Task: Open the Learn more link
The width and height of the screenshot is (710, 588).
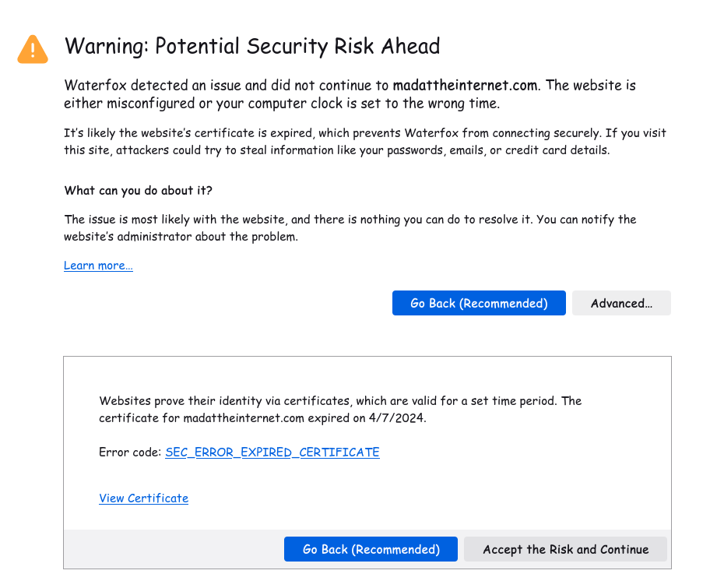Action: point(98,266)
